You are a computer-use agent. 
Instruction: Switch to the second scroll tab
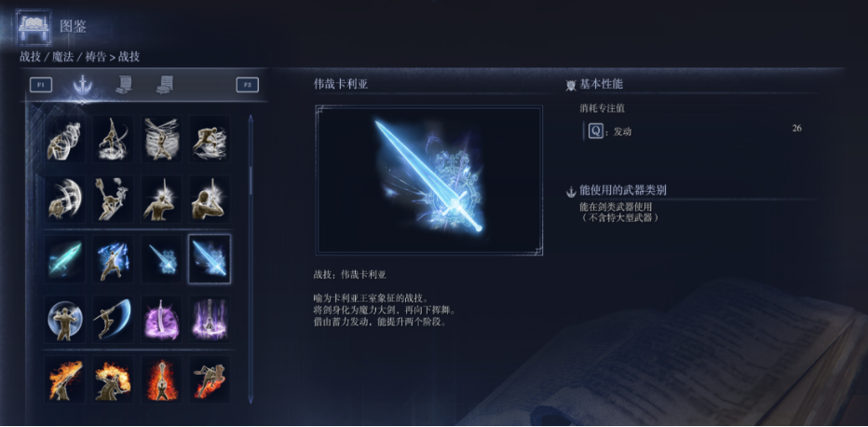124,85
